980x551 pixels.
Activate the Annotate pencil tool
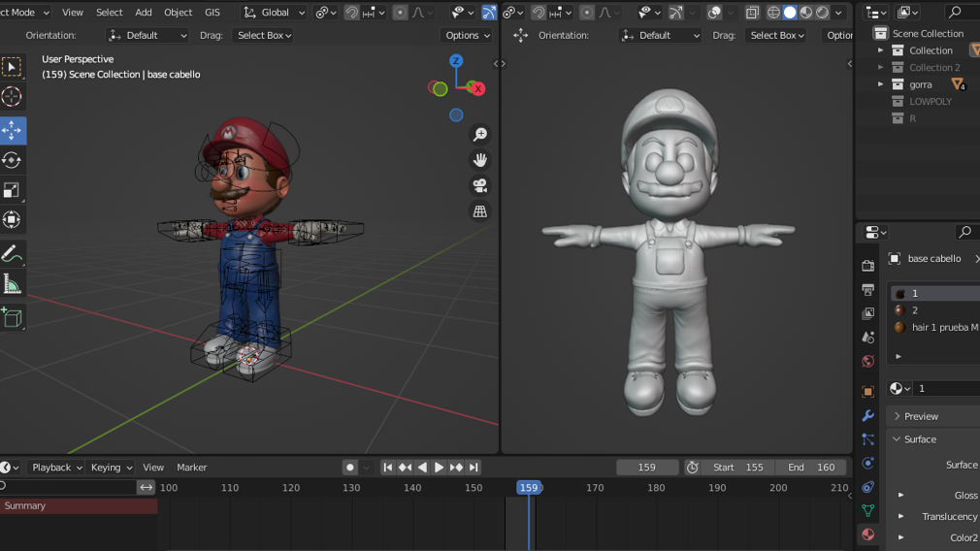point(12,254)
